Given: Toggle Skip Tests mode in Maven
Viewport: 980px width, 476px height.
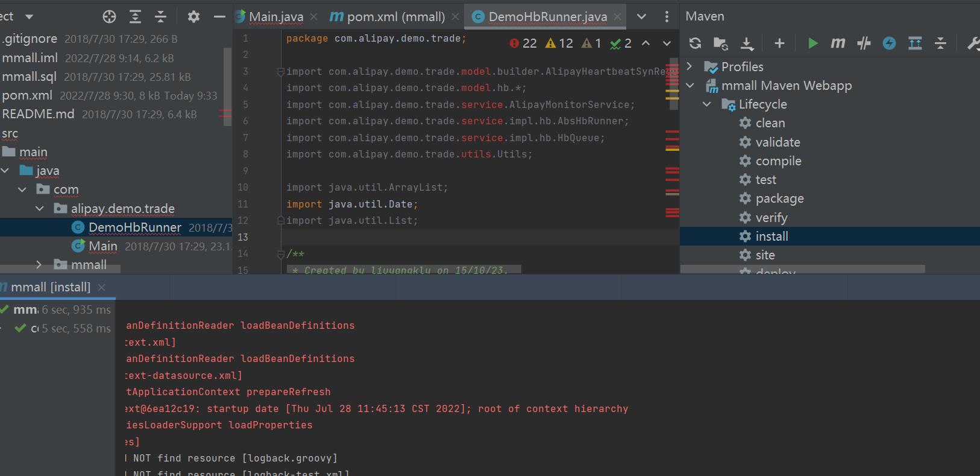Looking at the screenshot, I should [889, 43].
